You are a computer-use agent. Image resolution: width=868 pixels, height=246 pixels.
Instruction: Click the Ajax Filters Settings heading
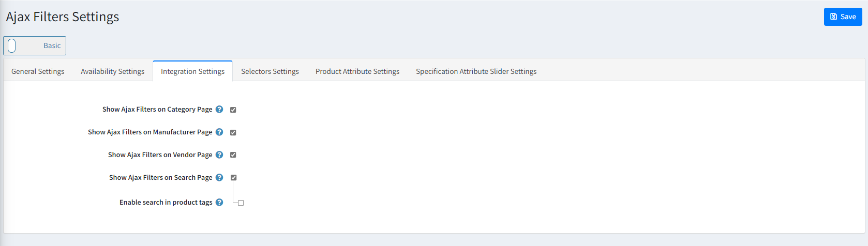click(x=63, y=17)
